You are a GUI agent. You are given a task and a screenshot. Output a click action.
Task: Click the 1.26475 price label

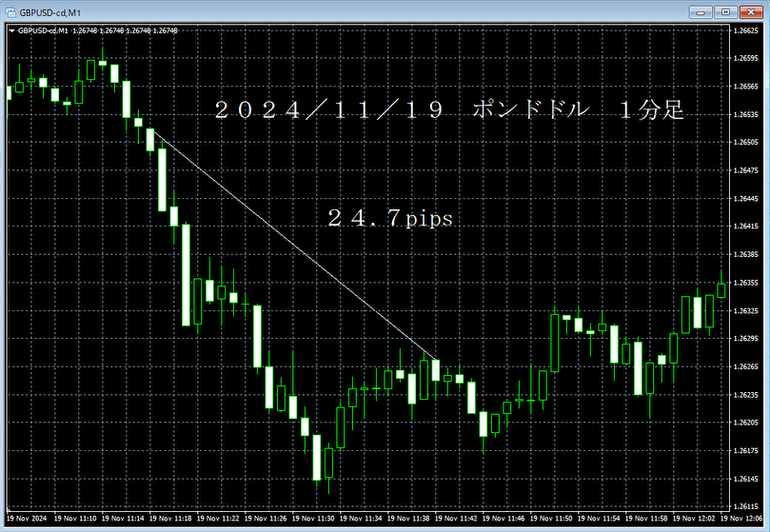tap(745, 170)
